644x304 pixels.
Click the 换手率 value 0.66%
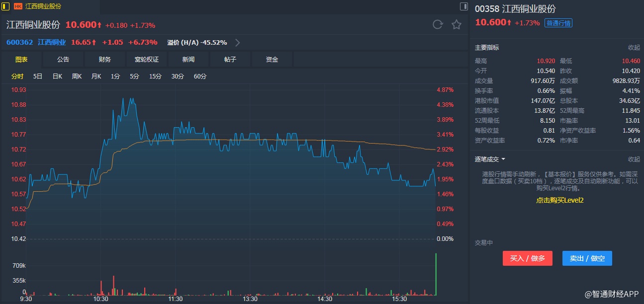pos(546,90)
